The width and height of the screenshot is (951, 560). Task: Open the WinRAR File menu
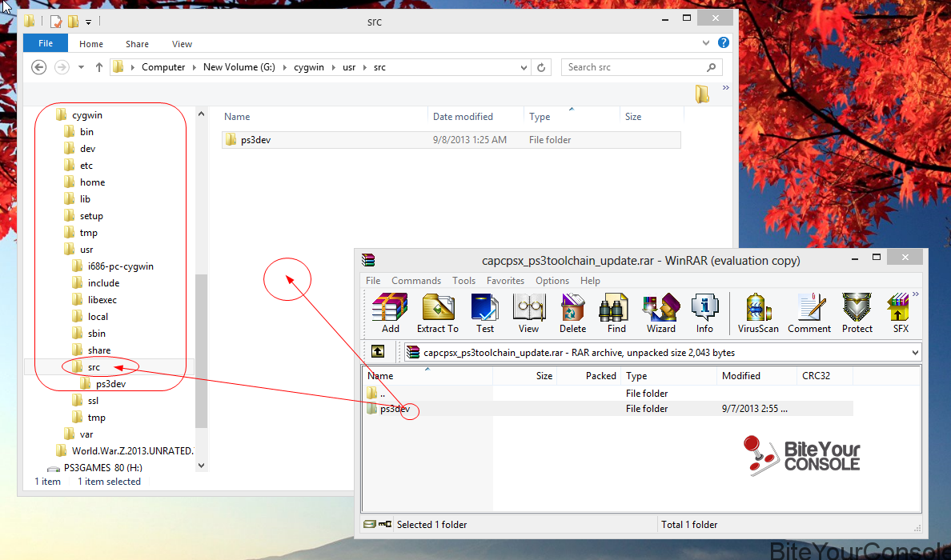[x=373, y=281]
